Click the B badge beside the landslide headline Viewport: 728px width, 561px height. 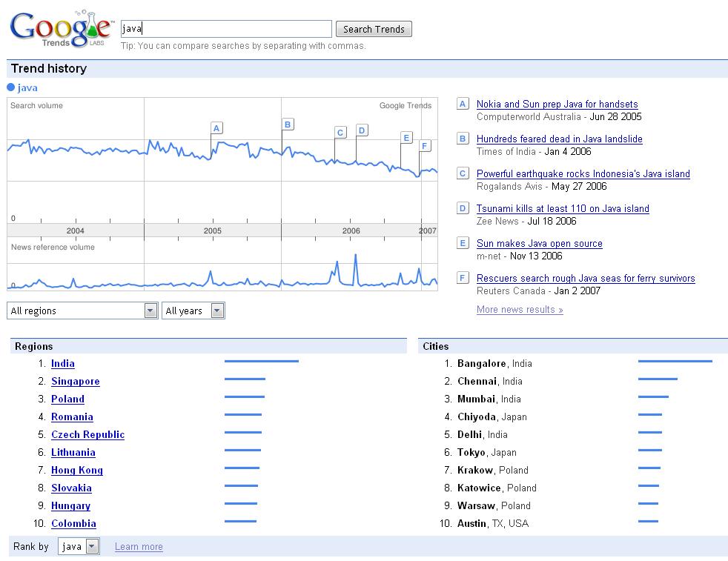463,139
